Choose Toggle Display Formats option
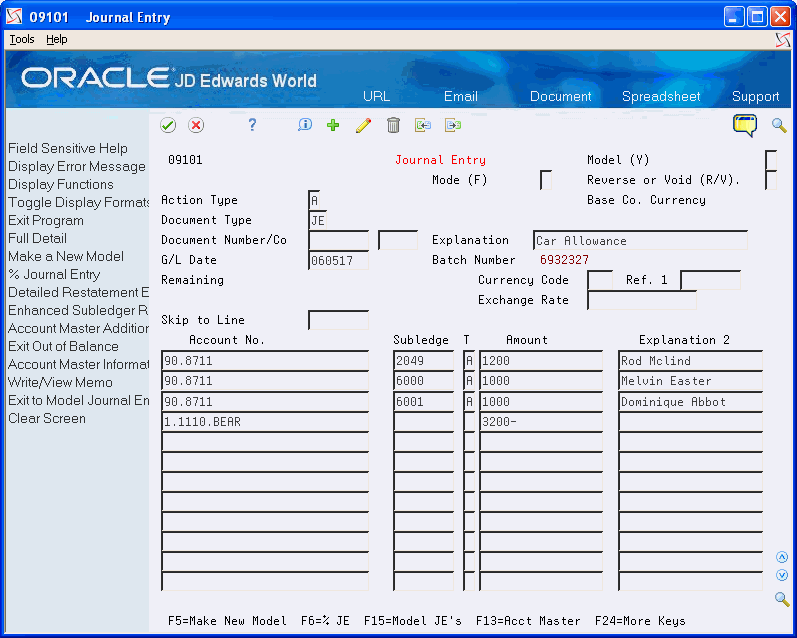Image resolution: width=797 pixels, height=638 pixels. [78, 202]
